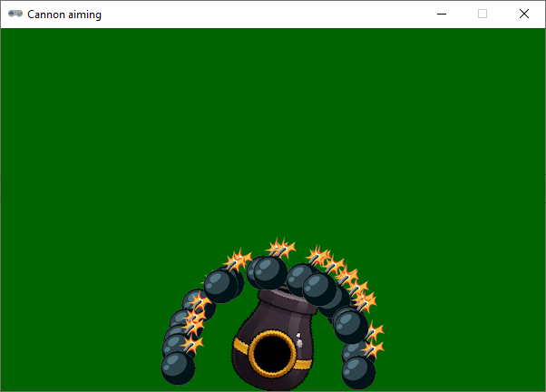Image resolution: width=546 pixels, height=392 pixels.
Task: Click the gamepad icon in title bar
Action: pos(15,14)
